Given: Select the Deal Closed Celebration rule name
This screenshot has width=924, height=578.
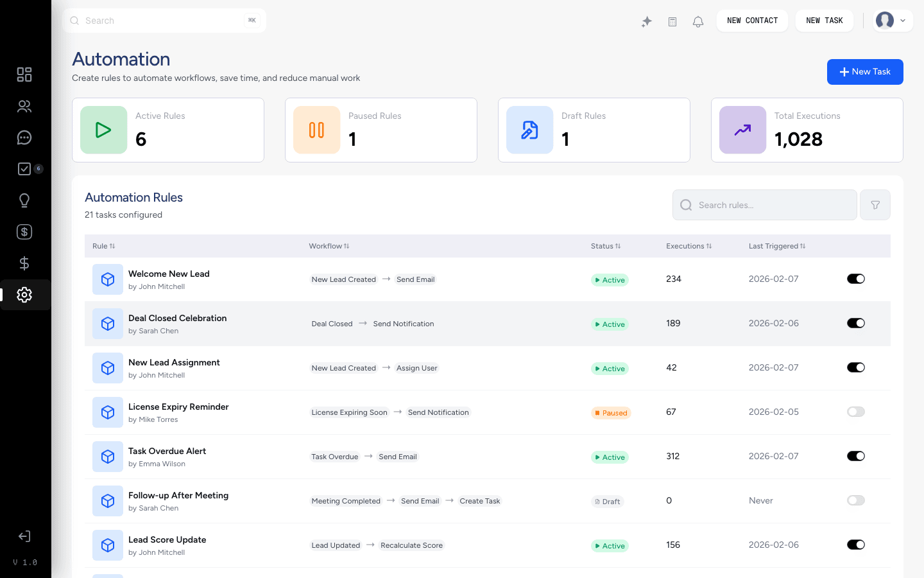Looking at the screenshot, I should 177,318.
